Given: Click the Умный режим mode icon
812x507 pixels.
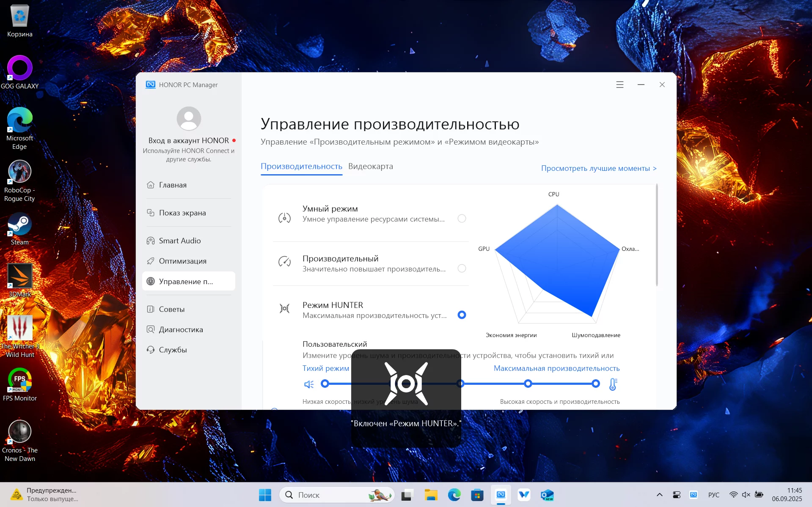Looking at the screenshot, I should coord(284,218).
